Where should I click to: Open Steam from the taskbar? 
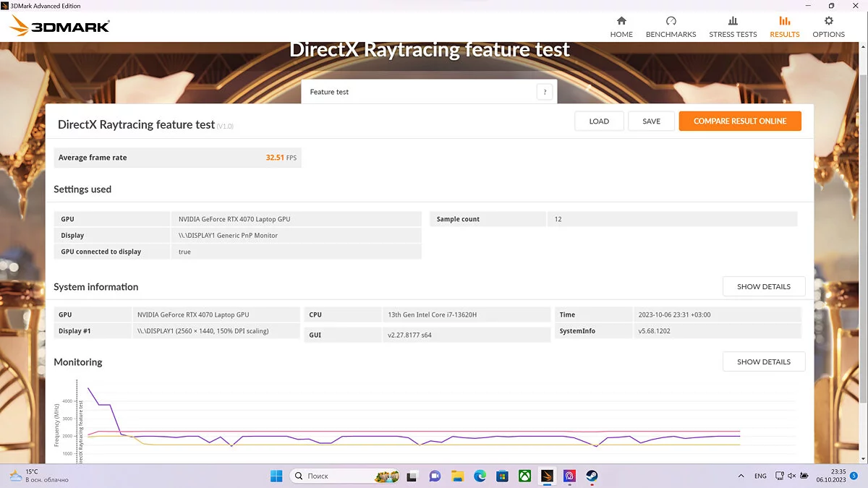tap(592, 476)
